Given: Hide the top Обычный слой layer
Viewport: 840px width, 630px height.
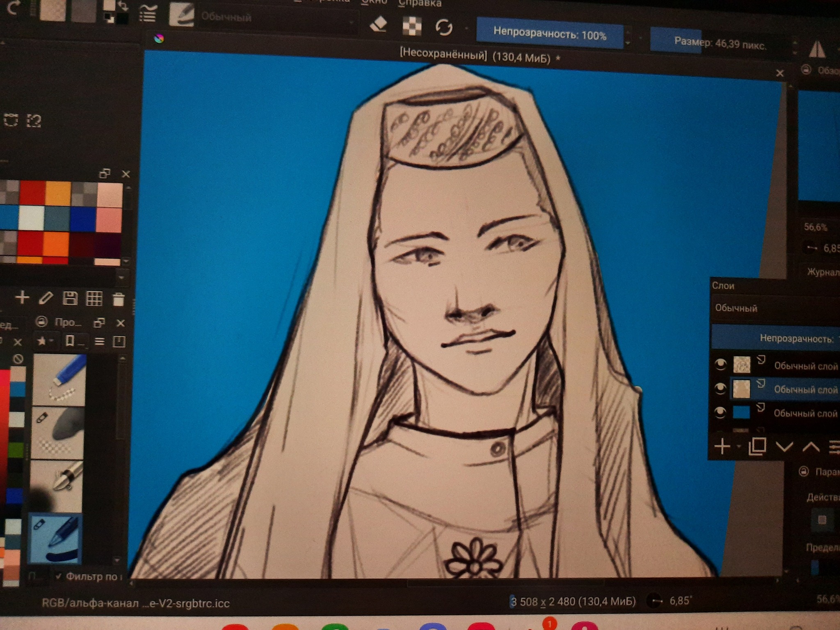Looking at the screenshot, I should click(x=720, y=365).
